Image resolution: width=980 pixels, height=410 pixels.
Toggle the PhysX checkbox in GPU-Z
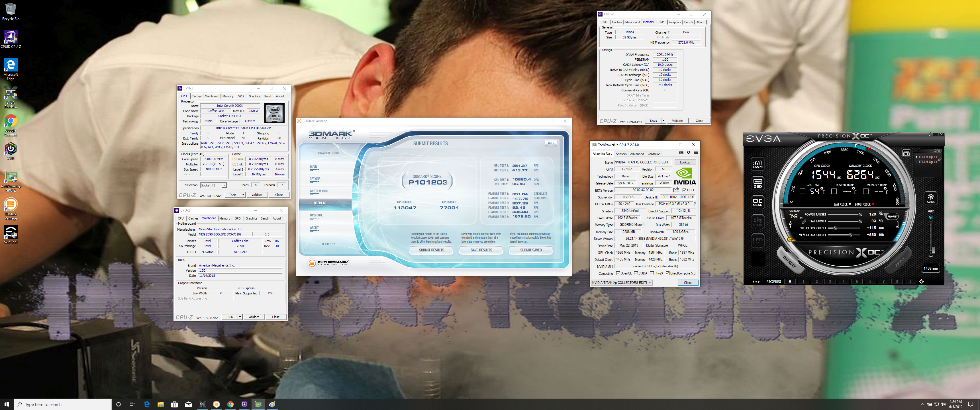(652, 273)
